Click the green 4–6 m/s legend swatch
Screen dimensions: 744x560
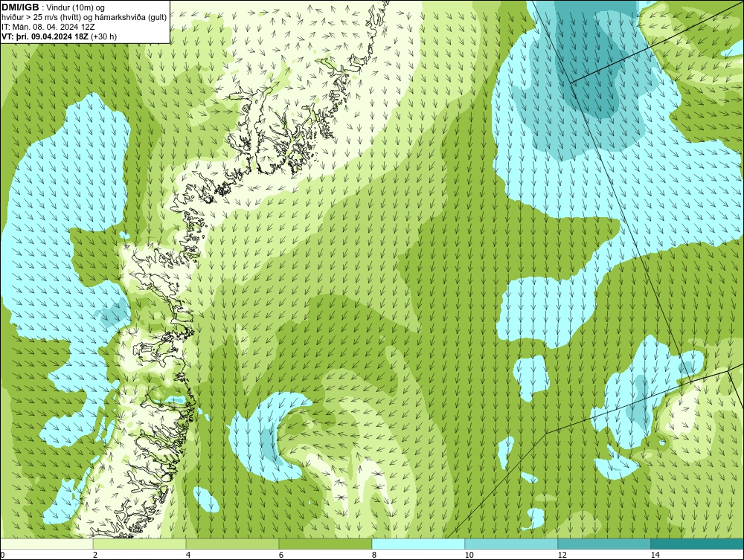232,544
